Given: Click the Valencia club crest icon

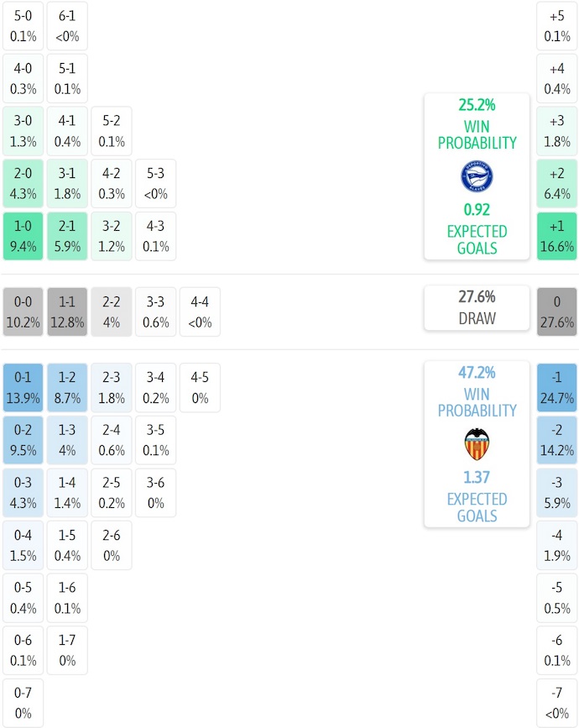Looking at the screenshot, I should tap(477, 444).
